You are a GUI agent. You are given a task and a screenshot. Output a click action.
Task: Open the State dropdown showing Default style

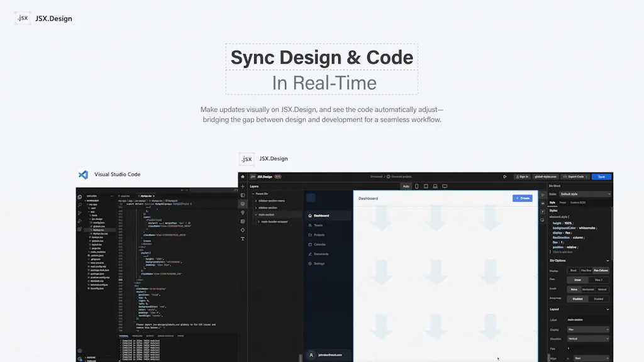pyautogui.click(x=585, y=194)
